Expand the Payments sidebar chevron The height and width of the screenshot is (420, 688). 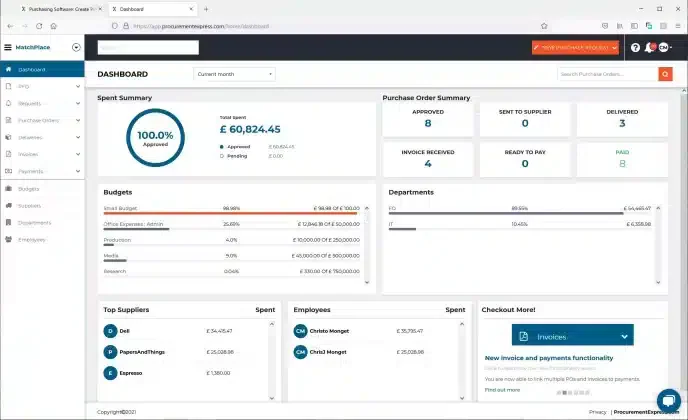[78, 171]
